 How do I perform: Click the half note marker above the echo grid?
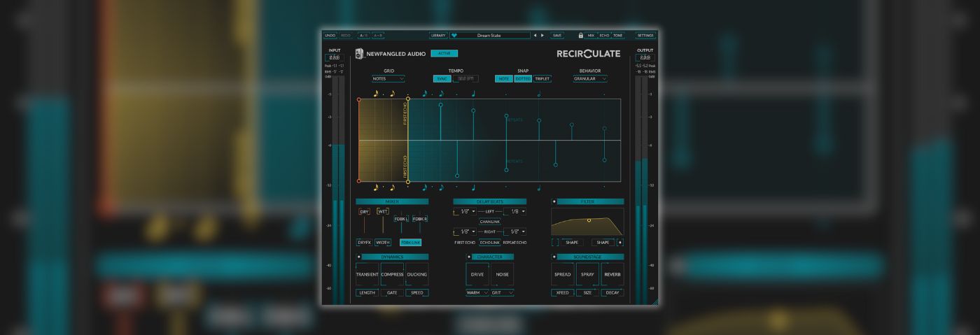click(539, 93)
